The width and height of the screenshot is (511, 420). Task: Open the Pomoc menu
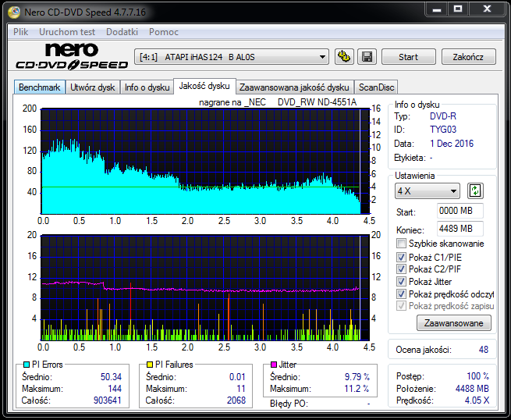[x=164, y=32]
